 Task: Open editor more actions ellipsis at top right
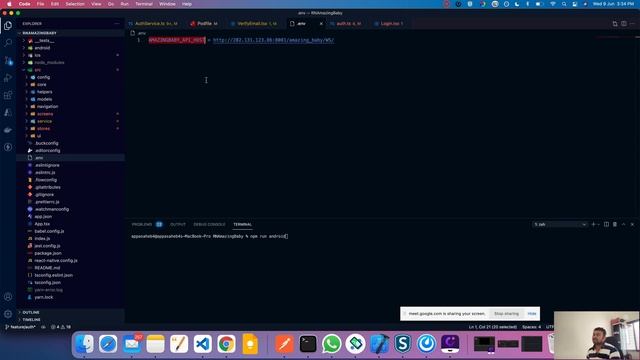(x=632, y=24)
